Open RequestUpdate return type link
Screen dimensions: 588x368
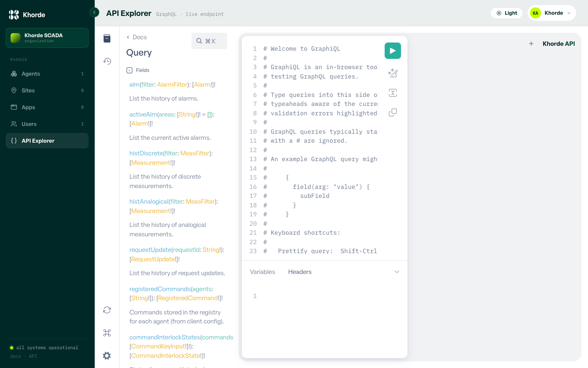pyautogui.click(x=153, y=259)
